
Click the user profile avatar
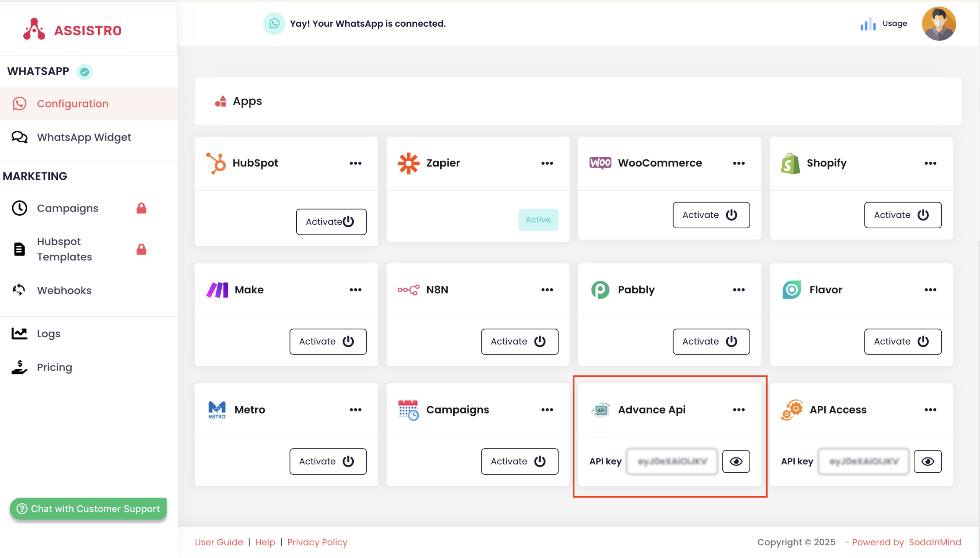[x=939, y=24]
